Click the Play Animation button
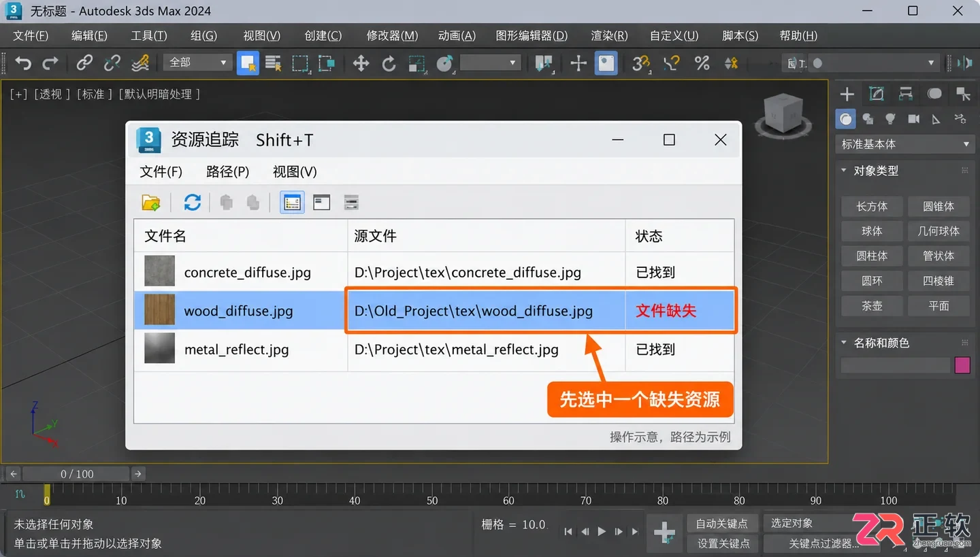The height and width of the screenshot is (557, 980). tap(602, 532)
